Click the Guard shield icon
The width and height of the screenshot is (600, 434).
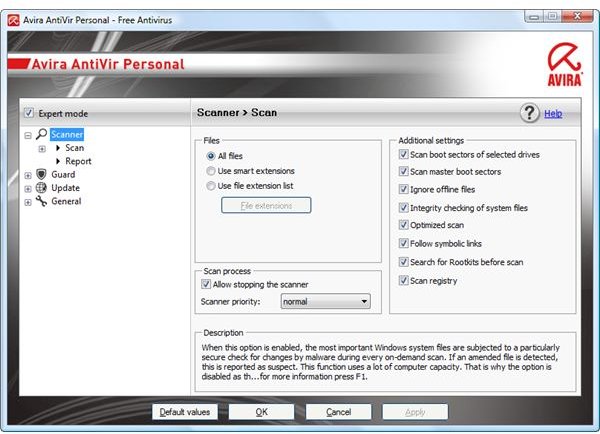[x=41, y=175]
